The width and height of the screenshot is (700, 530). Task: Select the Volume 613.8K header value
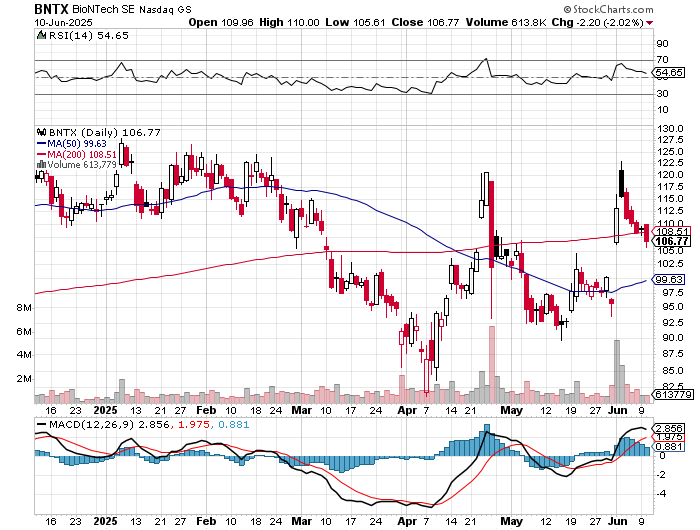click(506, 22)
